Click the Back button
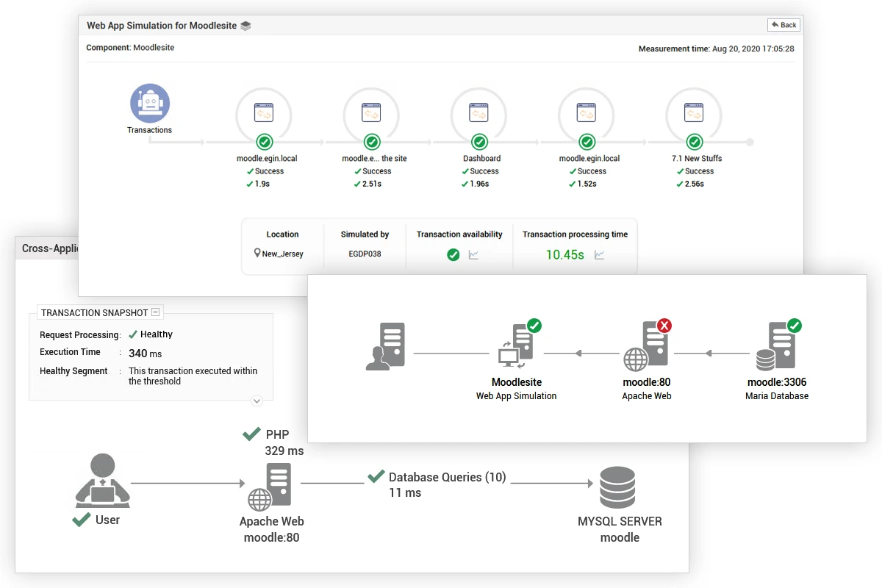 (784, 25)
